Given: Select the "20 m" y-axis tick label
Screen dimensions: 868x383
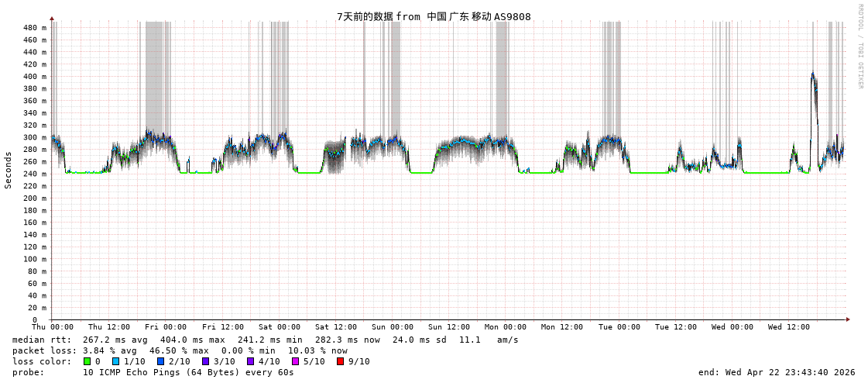Looking at the screenshot, I should coord(36,308).
